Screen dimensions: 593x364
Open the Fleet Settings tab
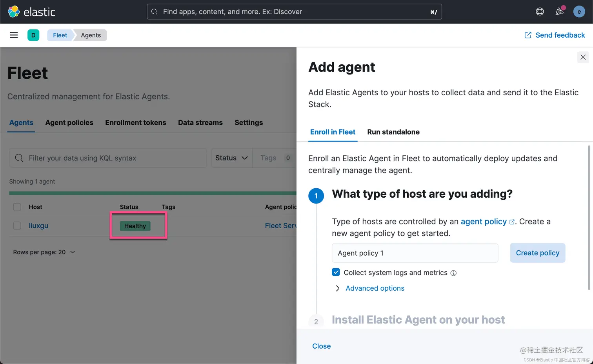pos(249,122)
